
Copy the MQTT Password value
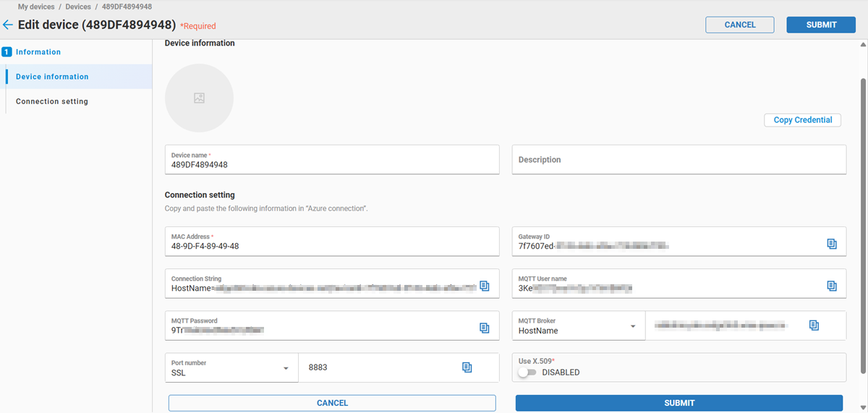484,328
